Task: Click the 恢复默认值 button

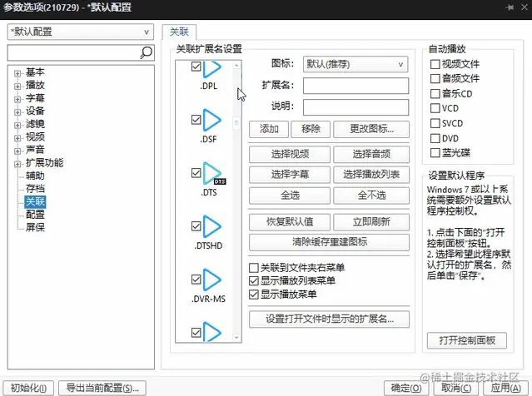Action: pos(290,222)
